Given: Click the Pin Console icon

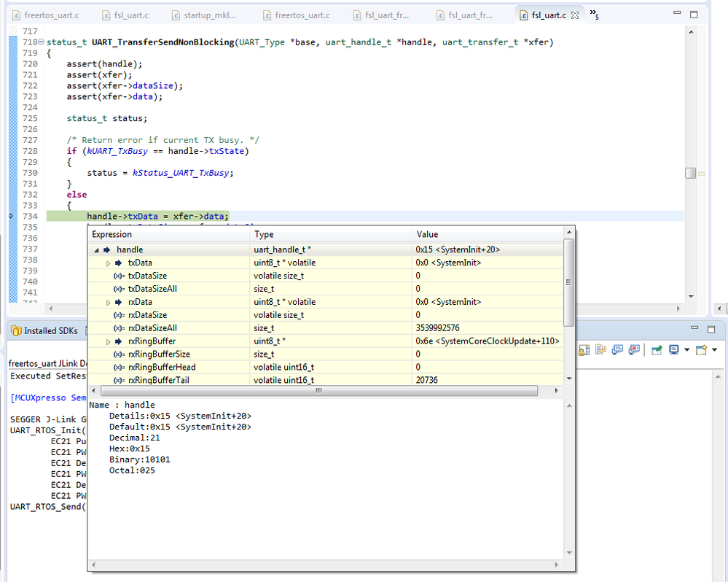Looking at the screenshot, I should pos(657,350).
